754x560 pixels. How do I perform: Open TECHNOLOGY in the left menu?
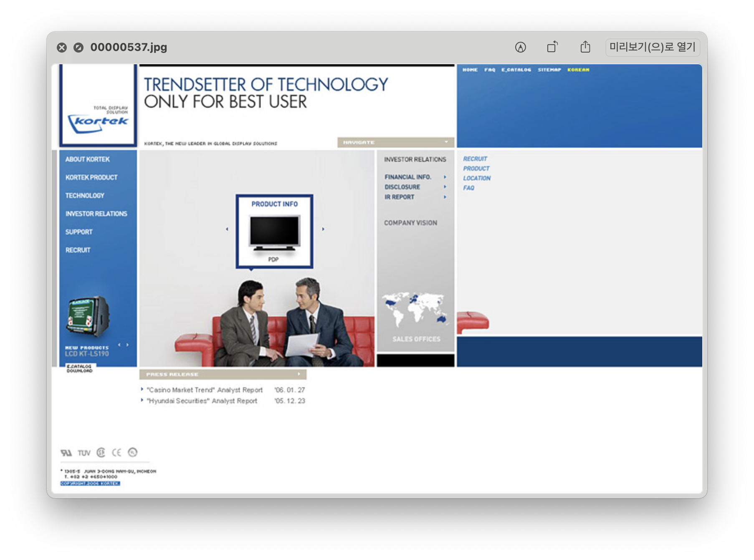(85, 196)
